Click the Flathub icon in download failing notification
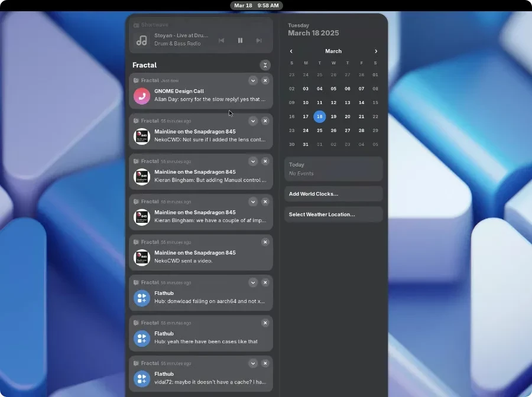 pyautogui.click(x=142, y=298)
